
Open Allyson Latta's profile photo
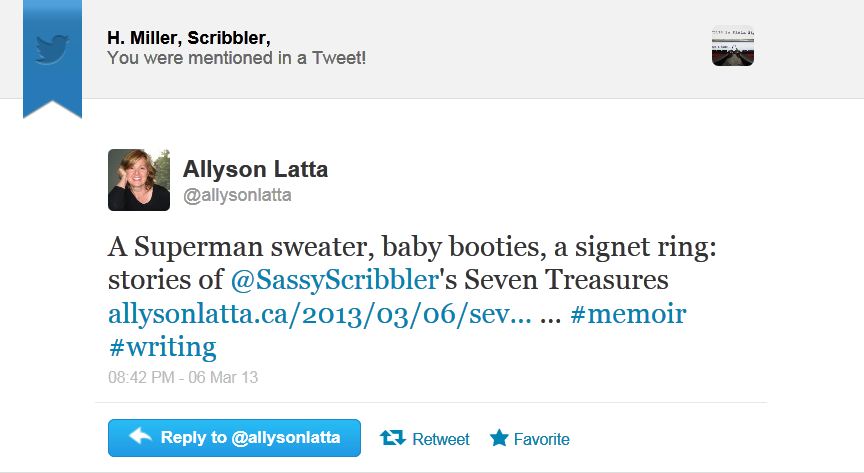139,180
